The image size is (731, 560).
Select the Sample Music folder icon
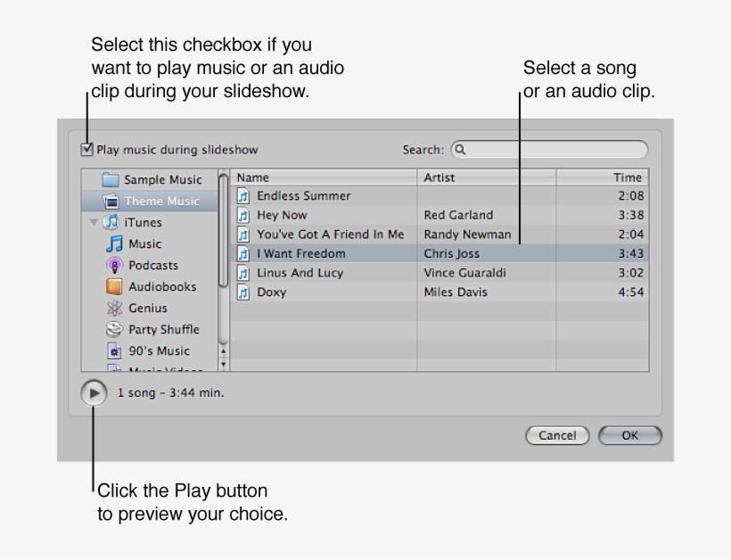point(111,179)
